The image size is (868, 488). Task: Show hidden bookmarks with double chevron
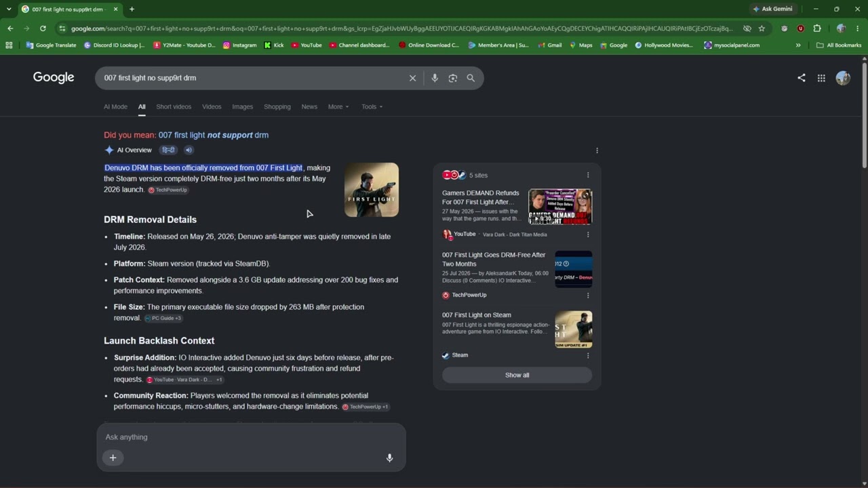798,45
